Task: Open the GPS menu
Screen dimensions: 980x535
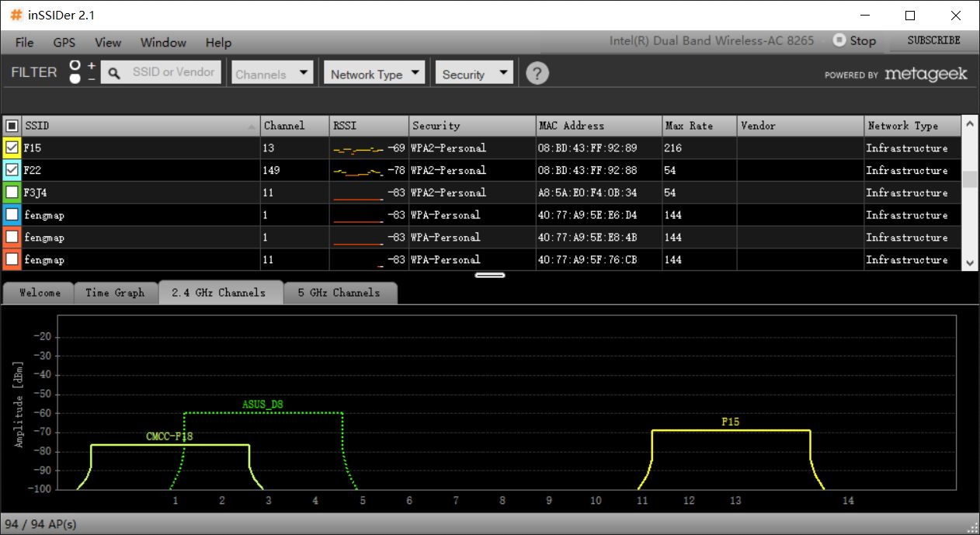Action: tap(64, 42)
